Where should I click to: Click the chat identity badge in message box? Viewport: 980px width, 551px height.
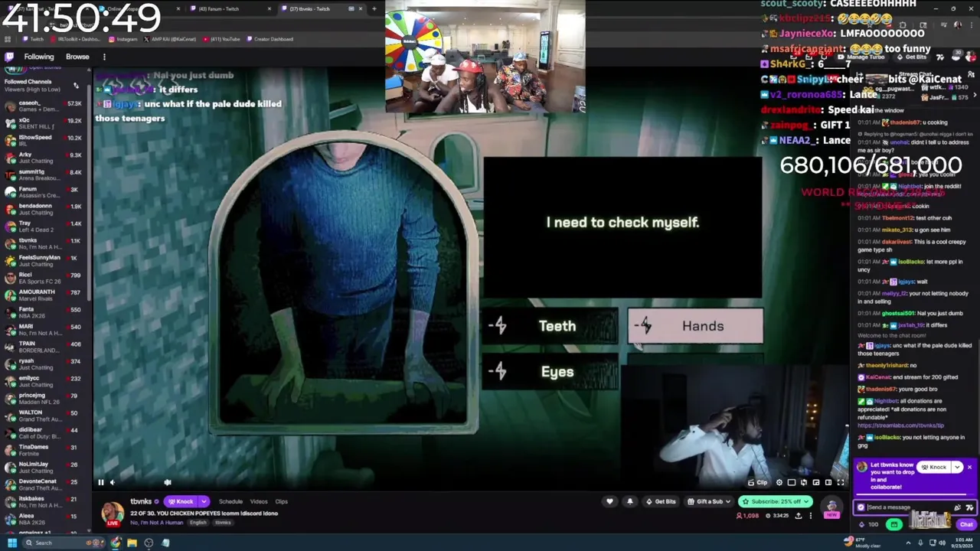(x=861, y=507)
